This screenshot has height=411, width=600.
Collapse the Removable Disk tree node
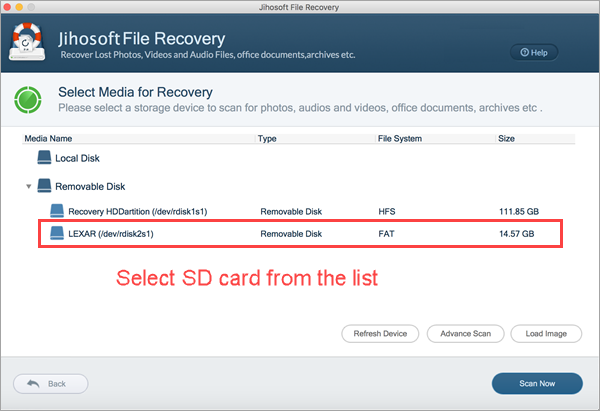(x=29, y=186)
